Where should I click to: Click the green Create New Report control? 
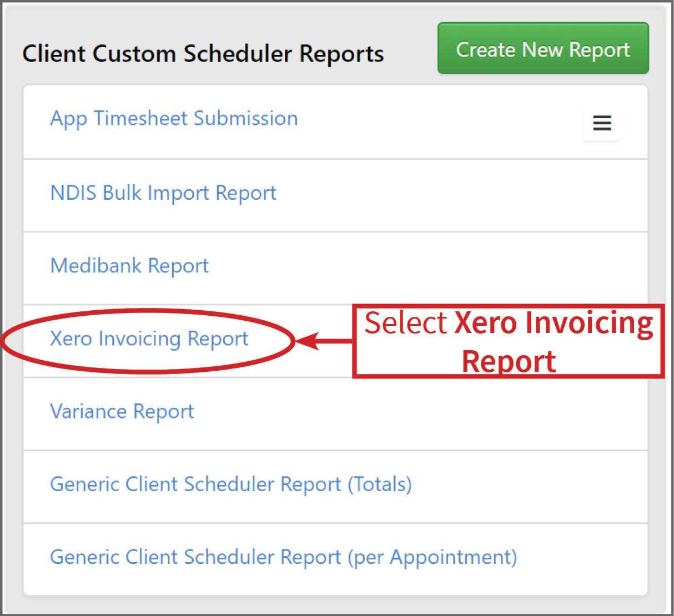coord(542,49)
